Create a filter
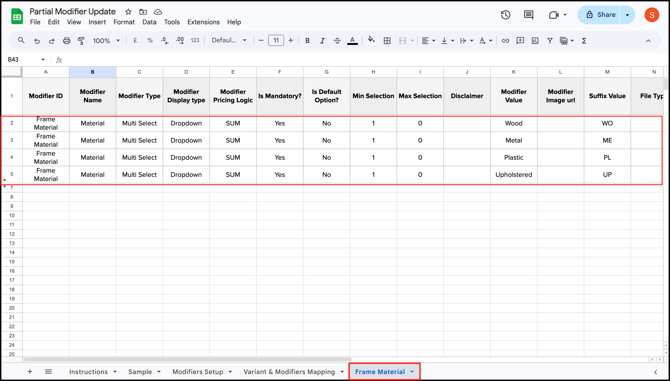Image resolution: width=670 pixels, height=381 pixels. (x=550, y=41)
